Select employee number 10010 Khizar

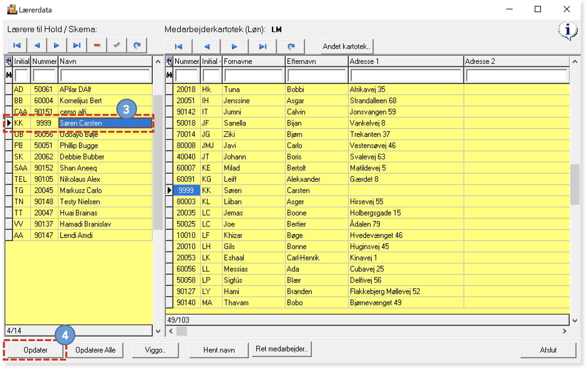367,235
